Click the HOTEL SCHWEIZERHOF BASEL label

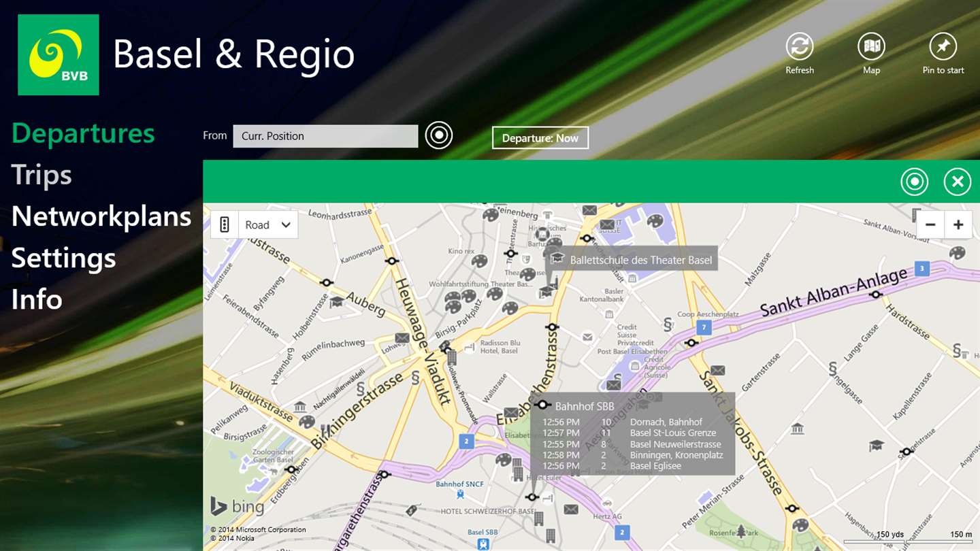click(x=488, y=512)
